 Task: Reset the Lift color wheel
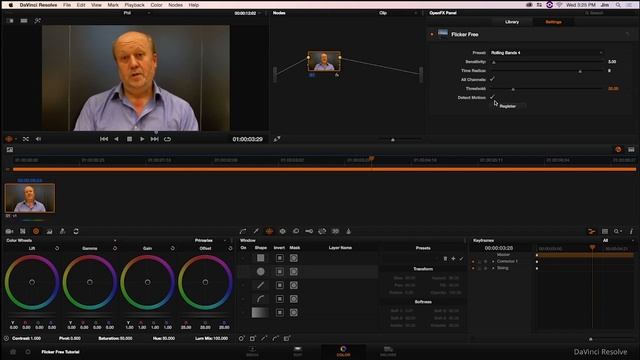(57, 248)
